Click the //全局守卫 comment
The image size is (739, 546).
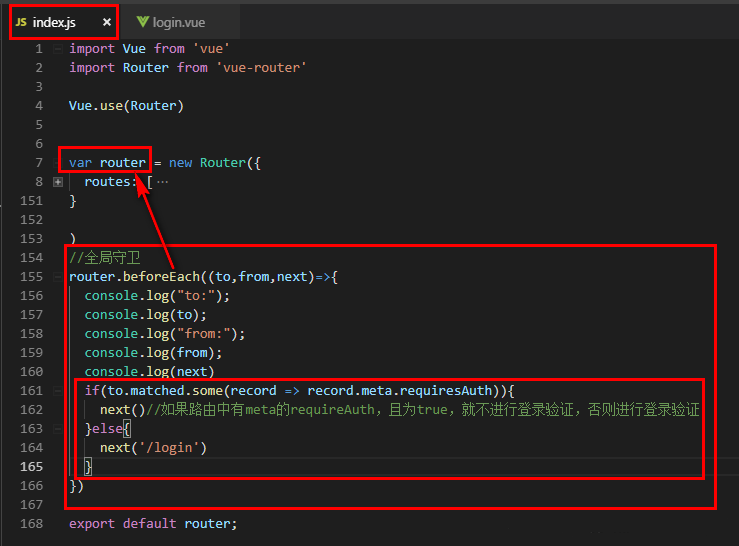pyautogui.click(x=105, y=258)
